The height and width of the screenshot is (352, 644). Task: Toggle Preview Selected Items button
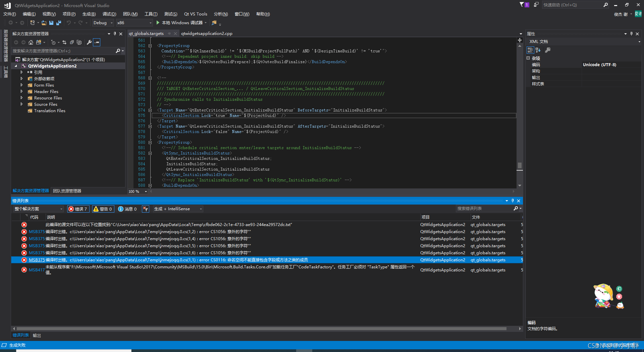point(97,42)
